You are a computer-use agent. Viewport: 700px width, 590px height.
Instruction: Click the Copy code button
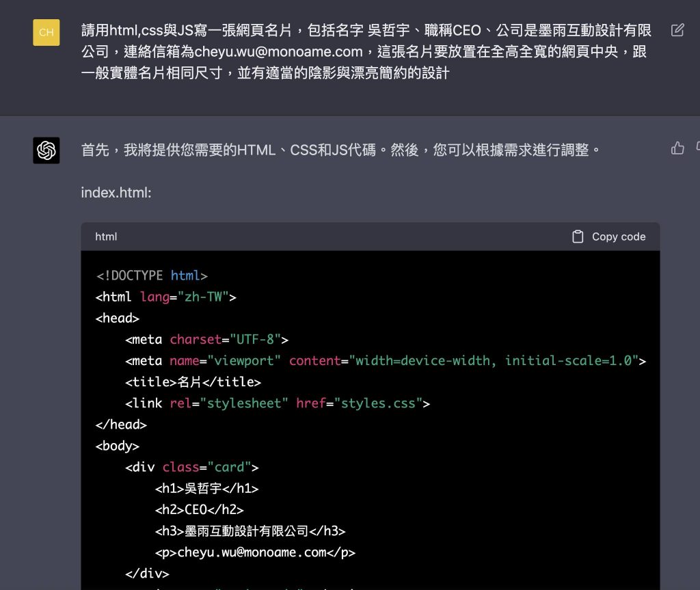(x=609, y=237)
